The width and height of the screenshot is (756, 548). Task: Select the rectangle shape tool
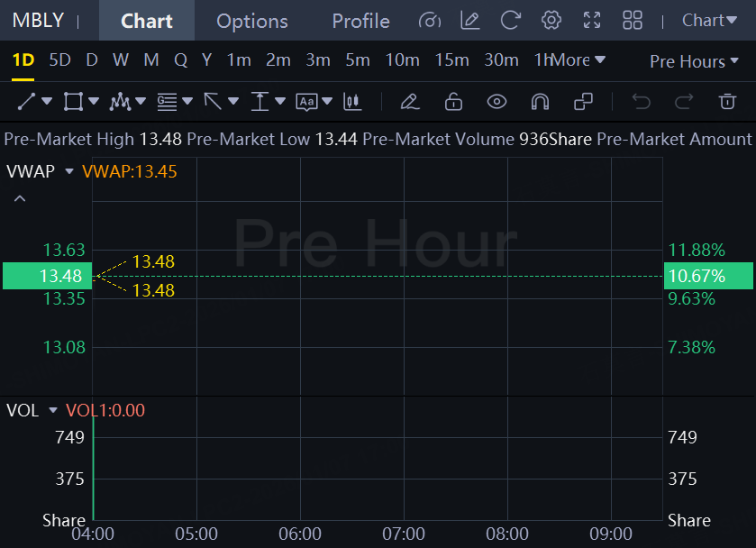tap(73, 102)
